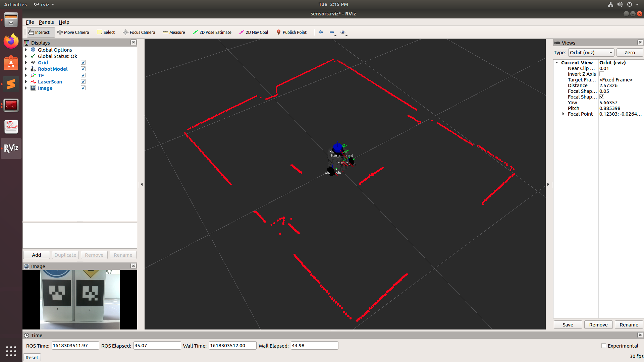Click the ROS Time field
The image size is (644, 362).
point(75,346)
